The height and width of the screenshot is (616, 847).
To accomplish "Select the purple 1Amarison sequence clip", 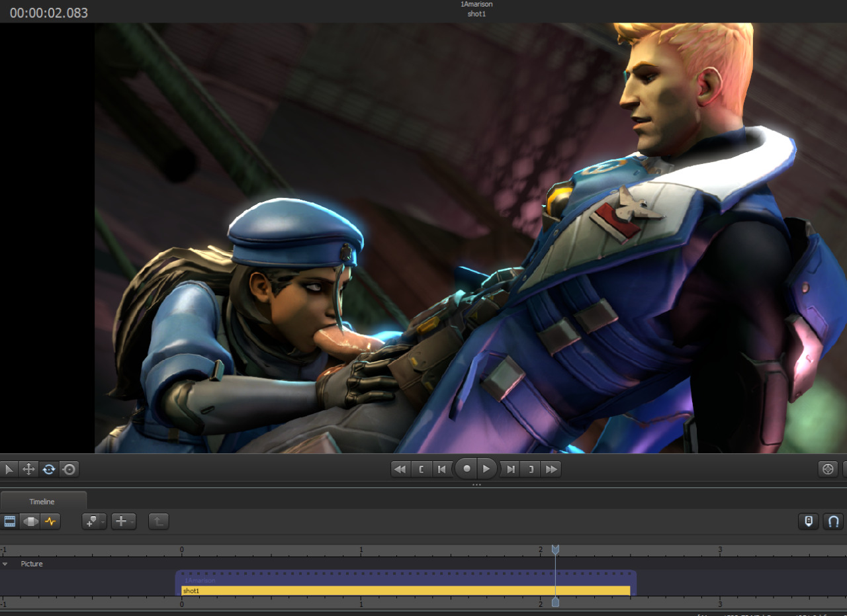I will (406, 579).
